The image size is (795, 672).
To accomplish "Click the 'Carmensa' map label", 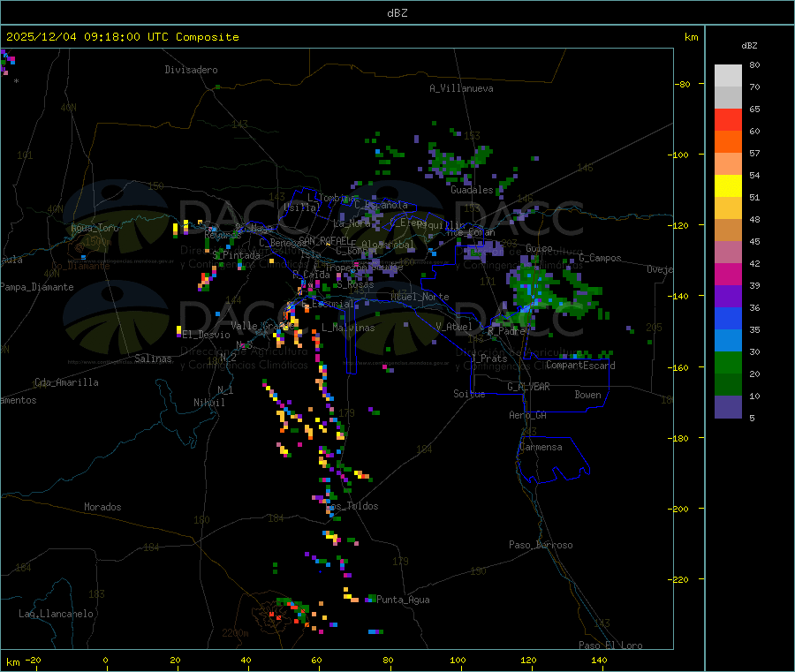I will [x=541, y=447].
